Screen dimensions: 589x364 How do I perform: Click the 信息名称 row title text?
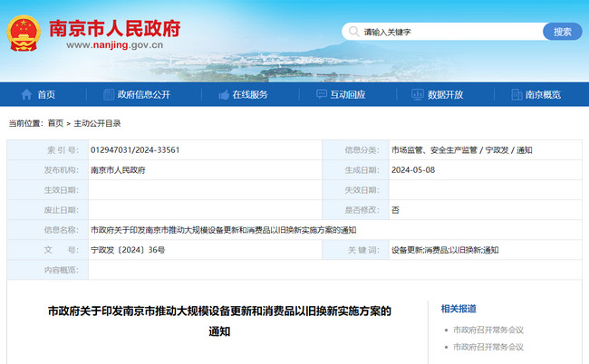coord(223,230)
